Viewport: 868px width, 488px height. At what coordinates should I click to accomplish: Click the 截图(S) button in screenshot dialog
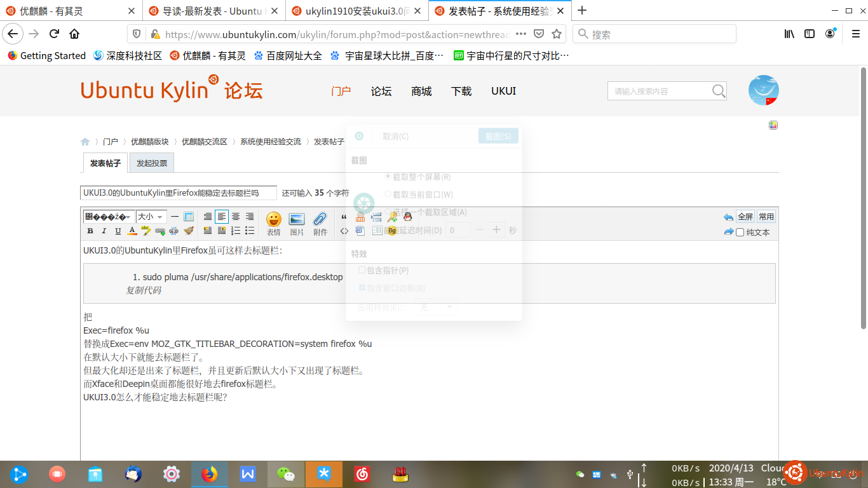coord(498,136)
